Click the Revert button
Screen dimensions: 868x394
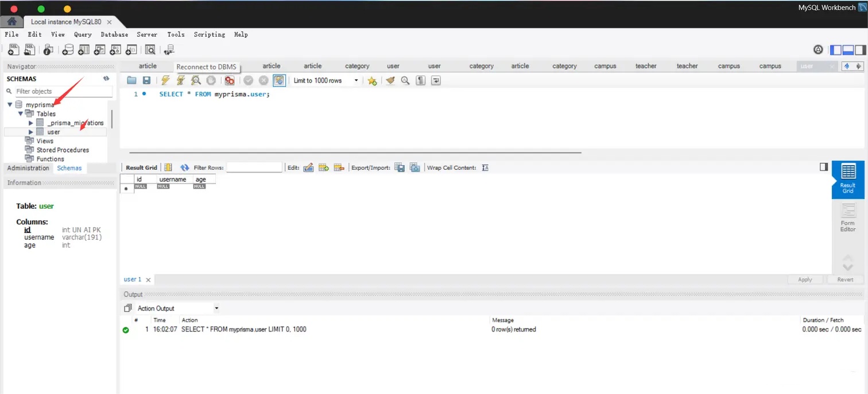point(845,279)
